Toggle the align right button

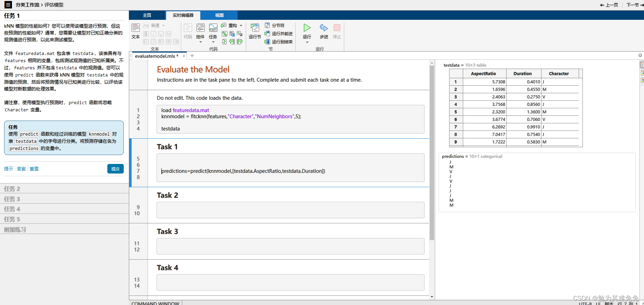pos(176,42)
